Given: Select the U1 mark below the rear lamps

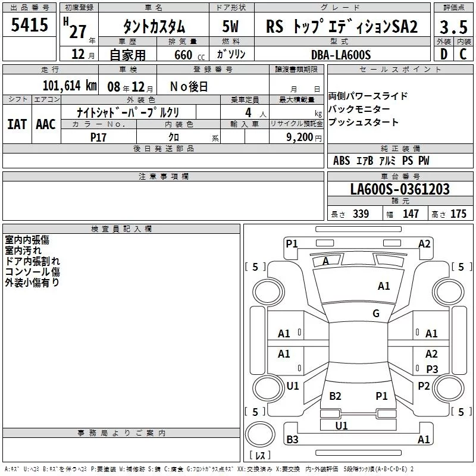Looking at the screenshot, I should (342, 426).
